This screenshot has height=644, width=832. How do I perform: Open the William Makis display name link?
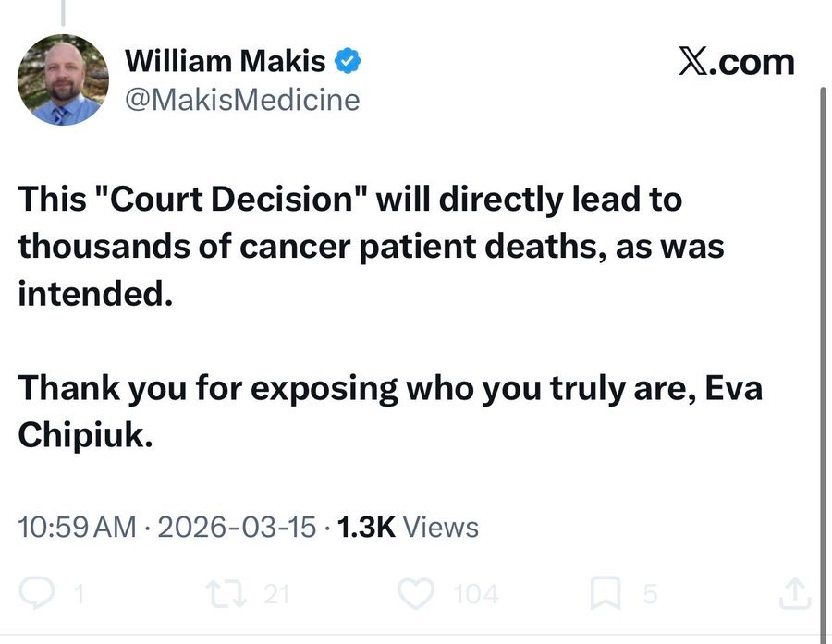pos(225,62)
